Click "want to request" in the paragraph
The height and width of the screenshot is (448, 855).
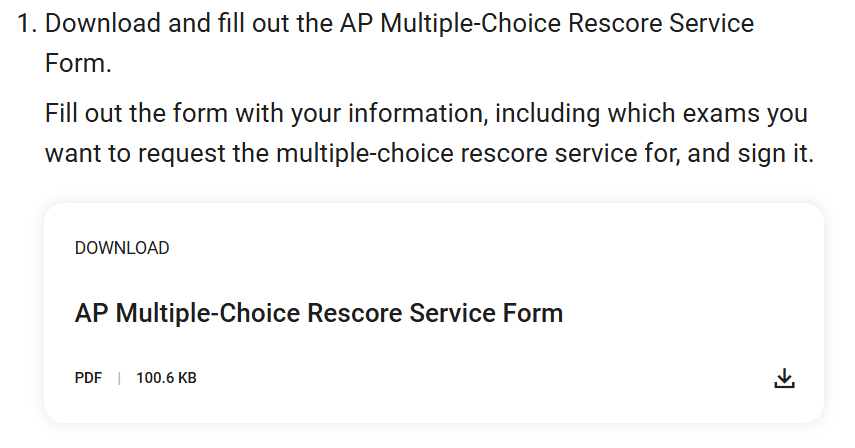tap(135, 153)
